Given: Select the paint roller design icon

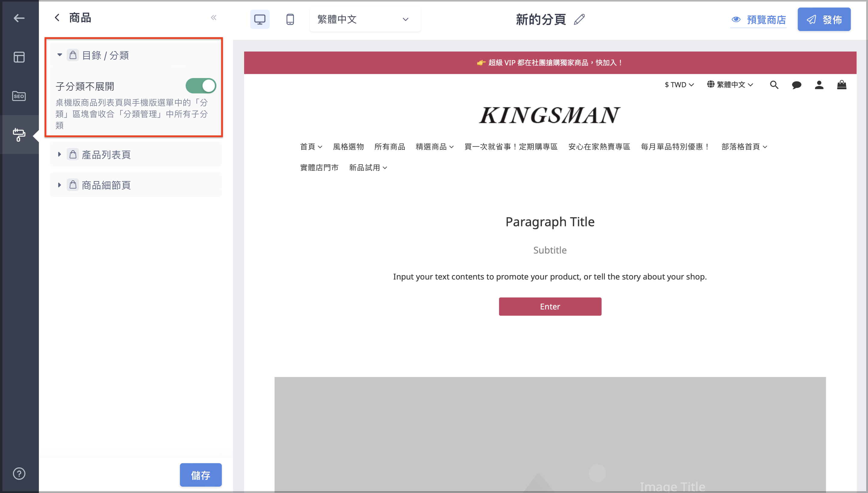Looking at the screenshot, I should [19, 134].
